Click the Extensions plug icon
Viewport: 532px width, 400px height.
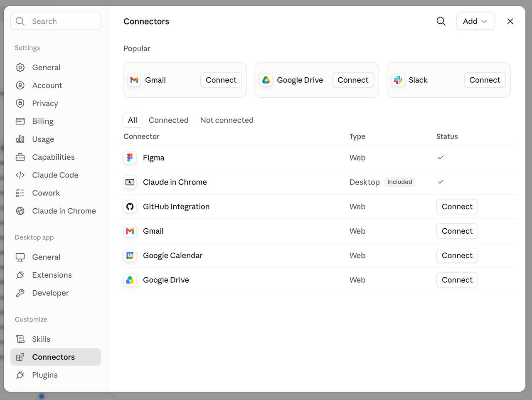click(x=20, y=275)
